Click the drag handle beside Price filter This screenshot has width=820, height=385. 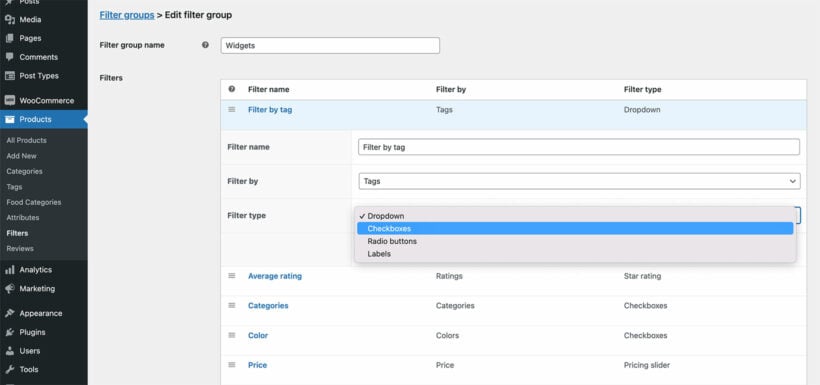[x=232, y=365]
